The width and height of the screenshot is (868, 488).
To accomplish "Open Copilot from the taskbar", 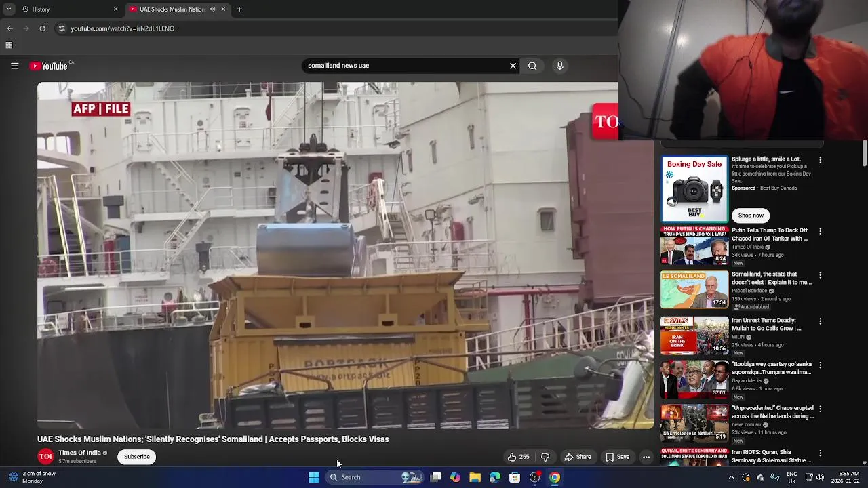I will 455,477.
